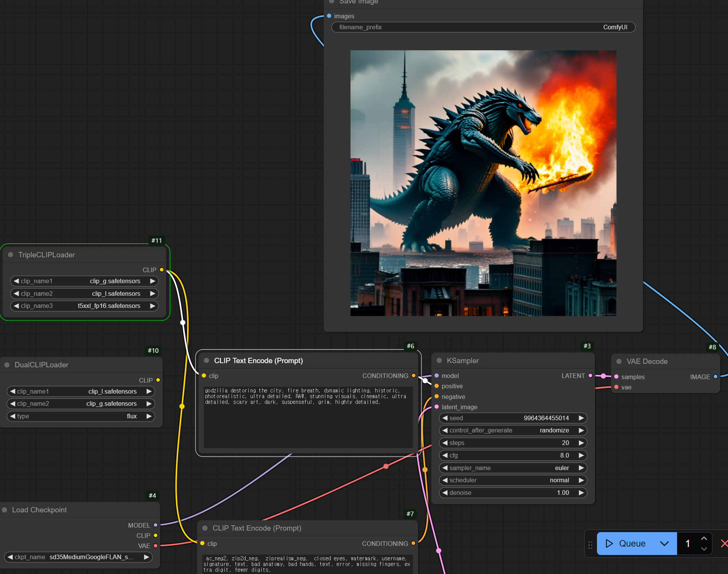Open clip_l.safetensors combo in DualCLIPLoader

point(81,391)
